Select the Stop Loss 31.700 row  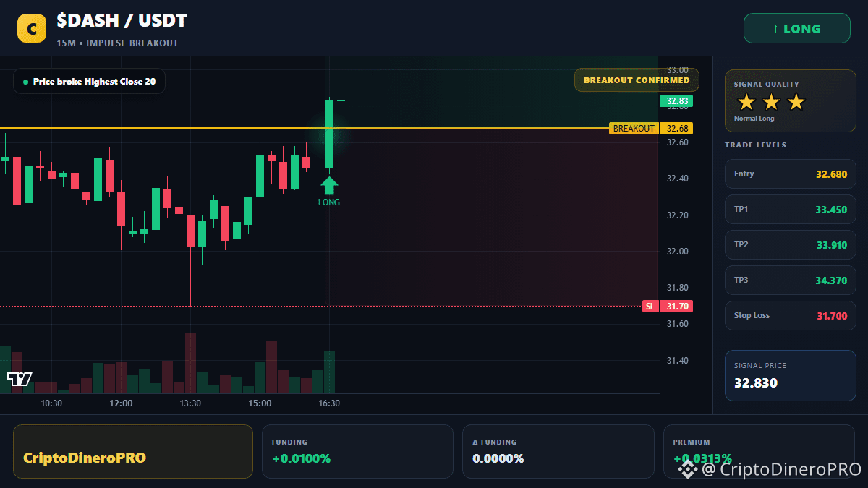pos(790,315)
